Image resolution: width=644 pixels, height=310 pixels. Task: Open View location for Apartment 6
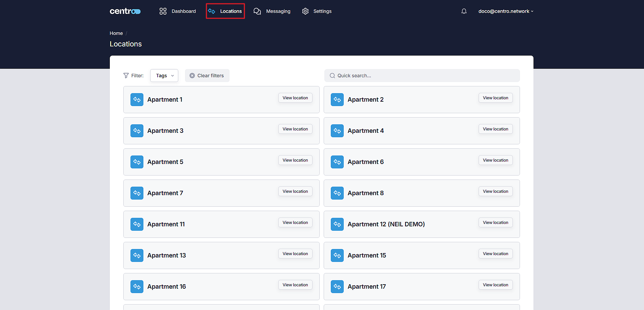tap(496, 160)
